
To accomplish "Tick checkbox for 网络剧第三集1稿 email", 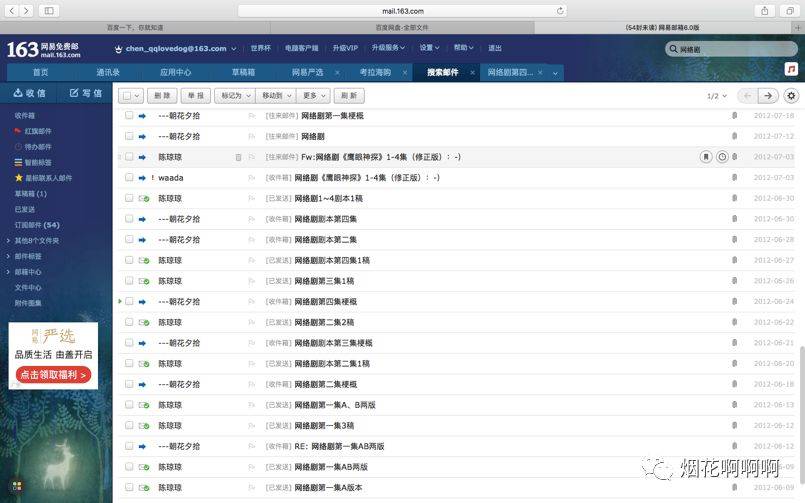I will [x=129, y=280].
